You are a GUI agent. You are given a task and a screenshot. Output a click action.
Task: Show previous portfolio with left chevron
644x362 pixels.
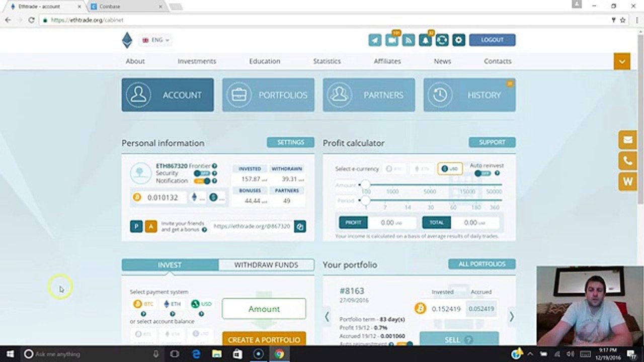click(327, 316)
